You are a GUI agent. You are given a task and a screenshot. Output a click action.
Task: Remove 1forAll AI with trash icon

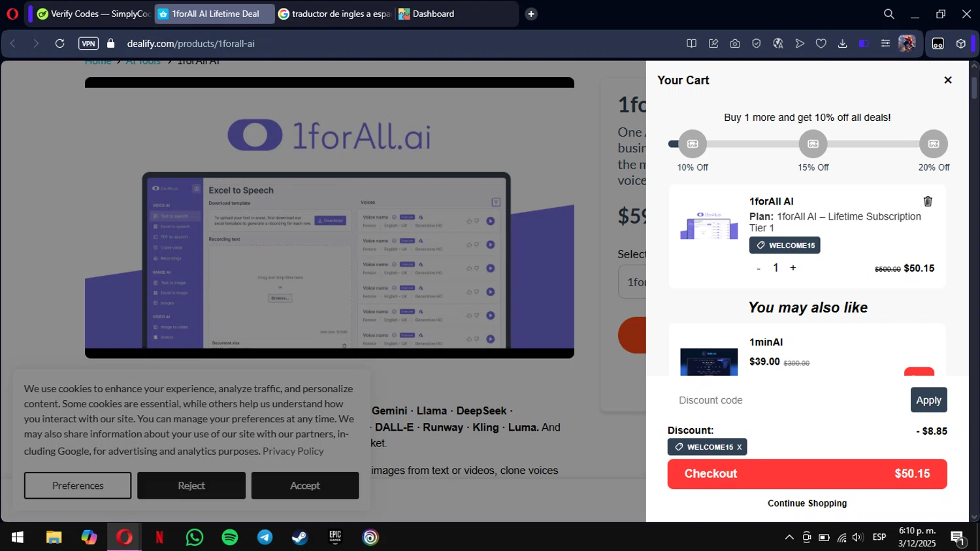coord(928,201)
